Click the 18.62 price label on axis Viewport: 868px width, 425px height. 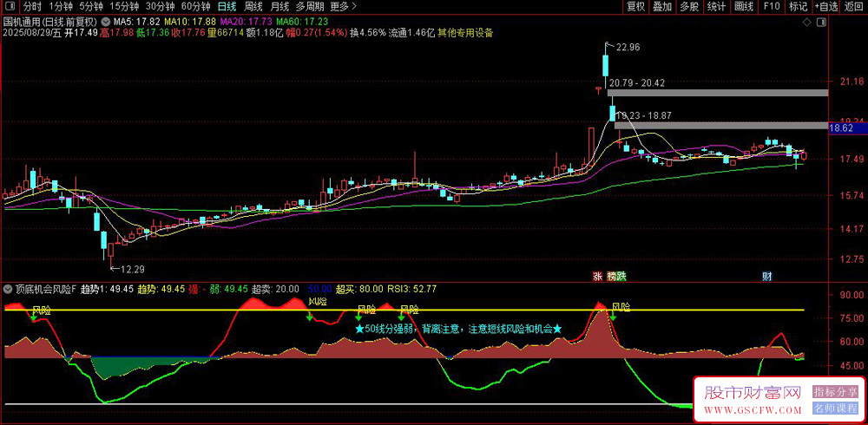[847, 128]
